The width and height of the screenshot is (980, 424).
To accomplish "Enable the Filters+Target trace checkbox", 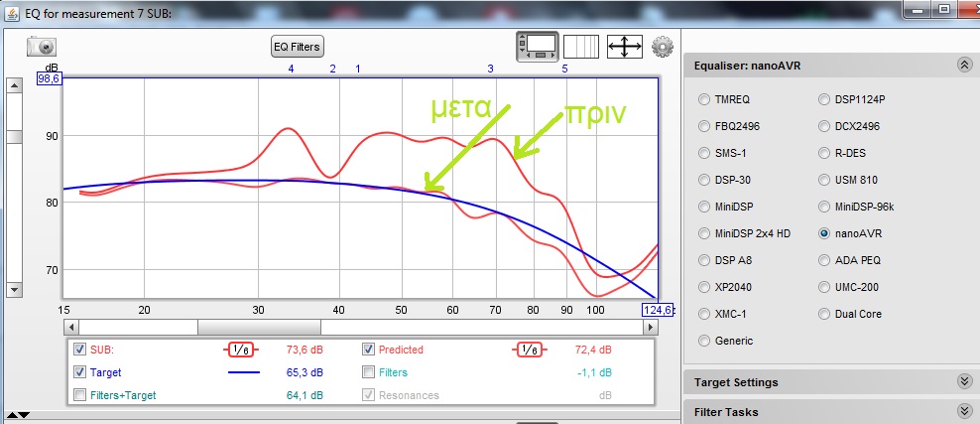I will (79, 395).
